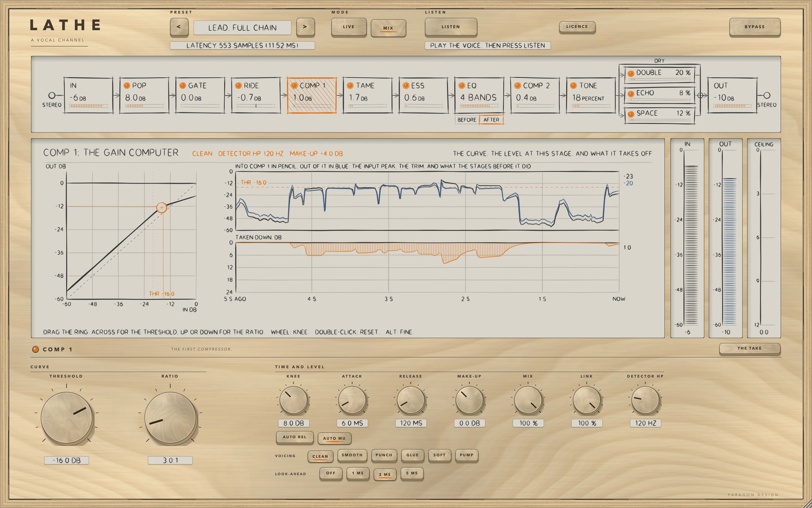Select the PUMP voicing

[x=466, y=455]
